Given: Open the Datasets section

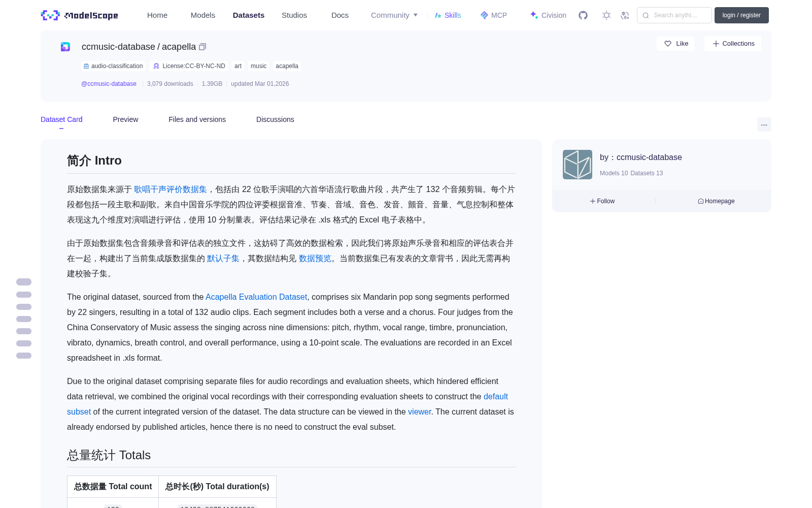Looking at the screenshot, I should [249, 15].
